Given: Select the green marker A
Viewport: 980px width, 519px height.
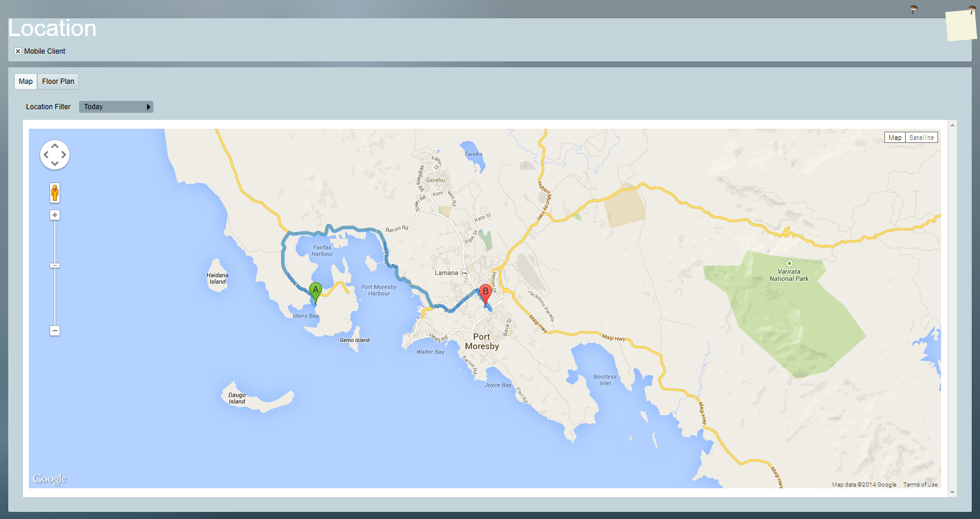Looking at the screenshot, I should 316,292.
